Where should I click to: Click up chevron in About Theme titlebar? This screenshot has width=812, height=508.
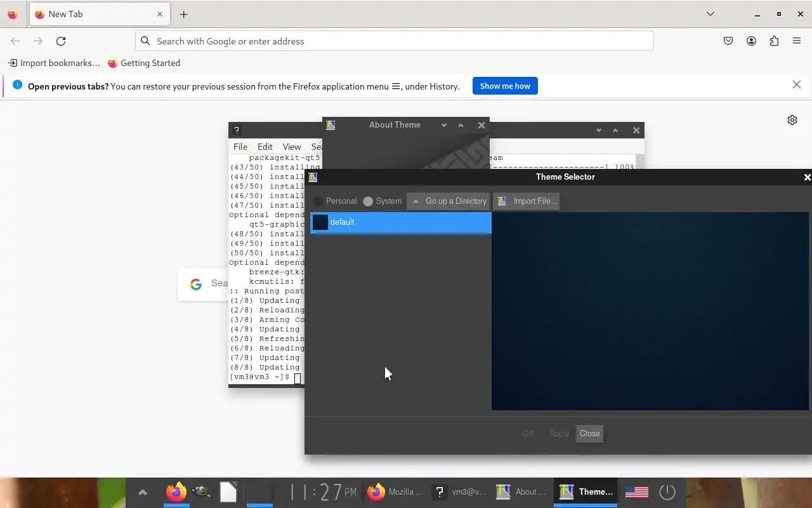click(x=461, y=125)
